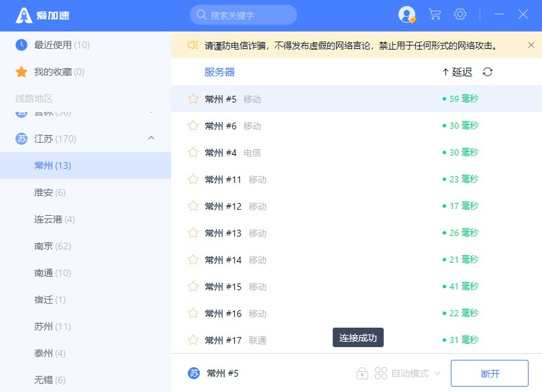Click the 苏 province badge beside 江苏
Viewport: 542px width, 392px height.
pos(21,139)
